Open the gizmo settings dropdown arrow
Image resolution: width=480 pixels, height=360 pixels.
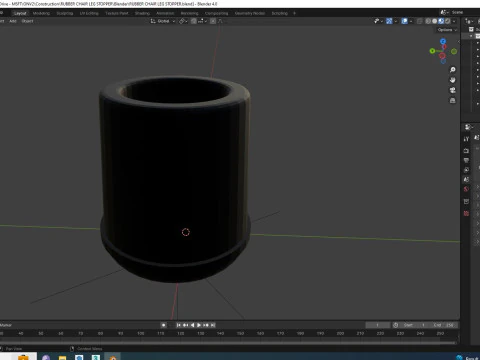pos(396,21)
